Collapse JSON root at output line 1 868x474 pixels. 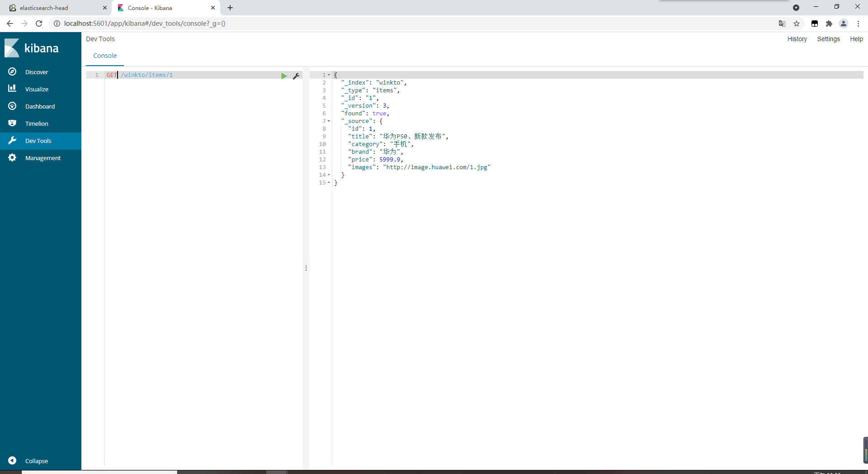click(329, 75)
